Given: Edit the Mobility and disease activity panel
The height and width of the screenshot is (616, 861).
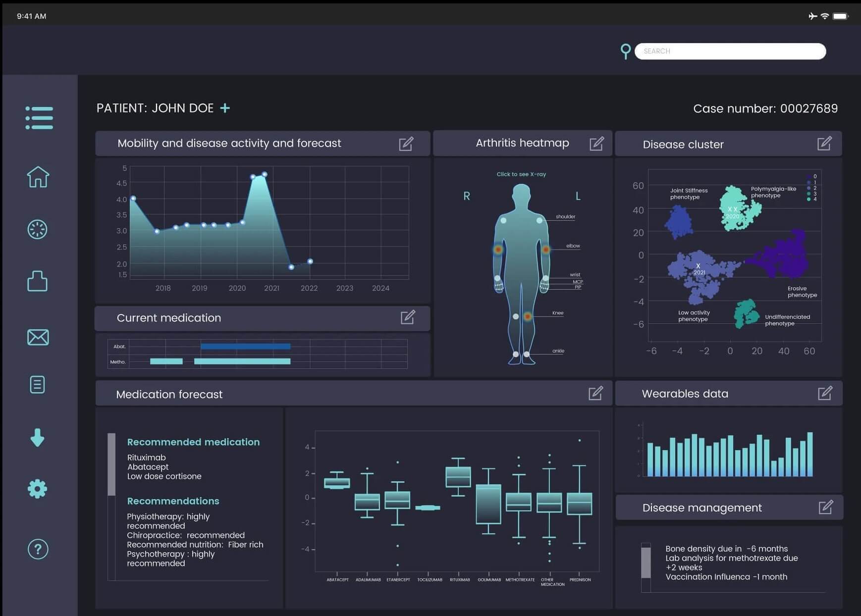Looking at the screenshot, I should coord(406,144).
